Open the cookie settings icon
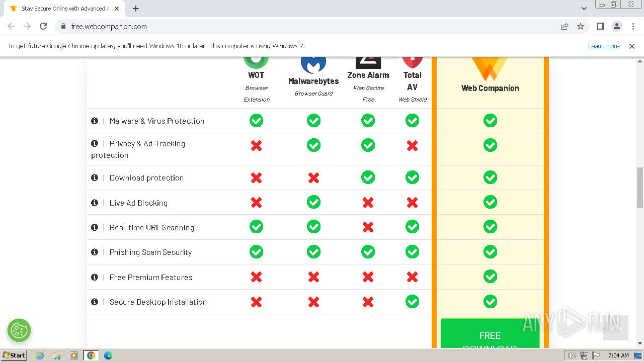The height and width of the screenshot is (362, 644). [x=19, y=330]
